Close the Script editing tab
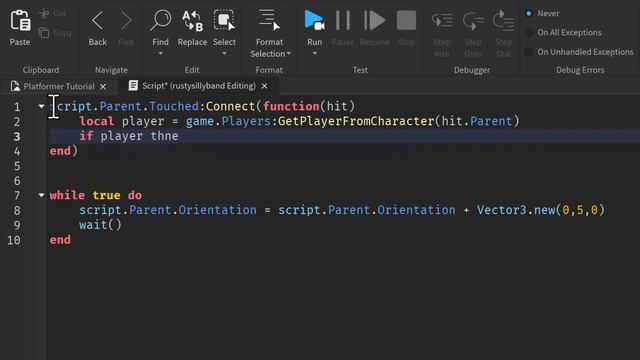Image resolution: width=640 pixels, height=360 pixels. point(264,86)
